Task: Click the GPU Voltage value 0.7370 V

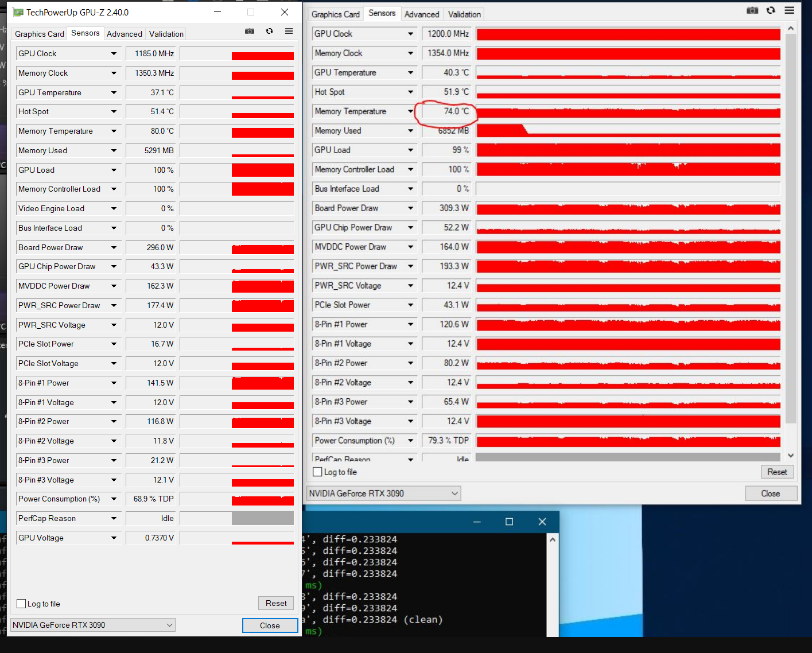Action: [x=151, y=538]
